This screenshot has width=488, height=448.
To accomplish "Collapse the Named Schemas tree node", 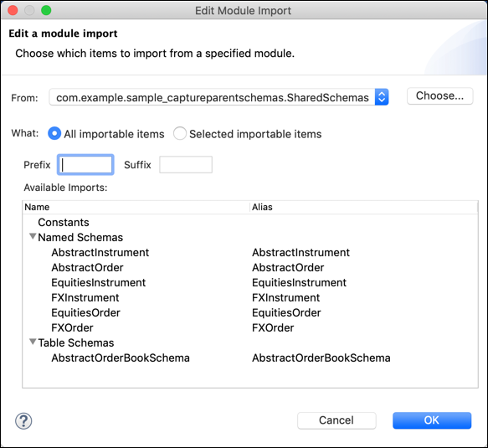I will (x=33, y=237).
